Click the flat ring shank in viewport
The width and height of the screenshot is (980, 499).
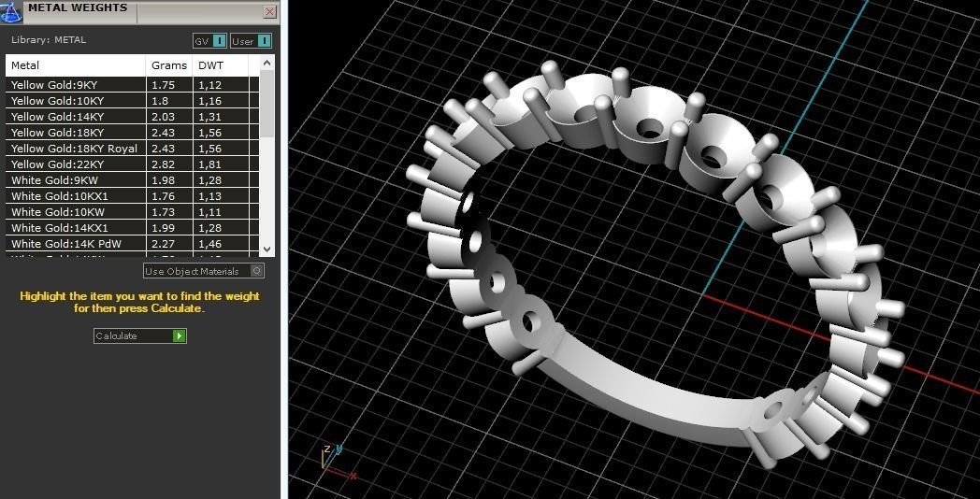coord(650,392)
